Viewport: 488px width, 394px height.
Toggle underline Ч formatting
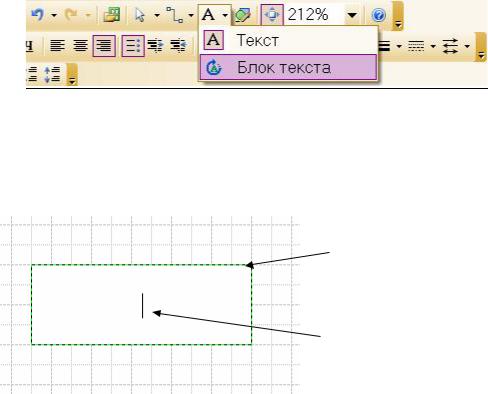pos(30,46)
